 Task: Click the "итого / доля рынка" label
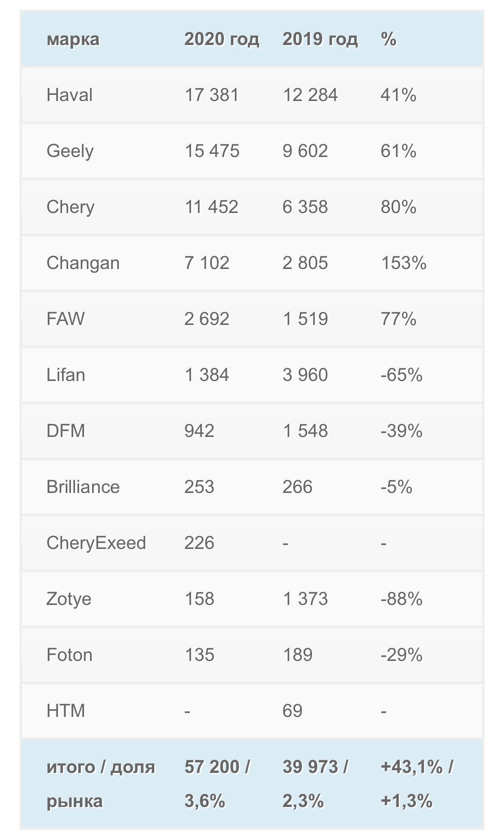click(101, 784)
